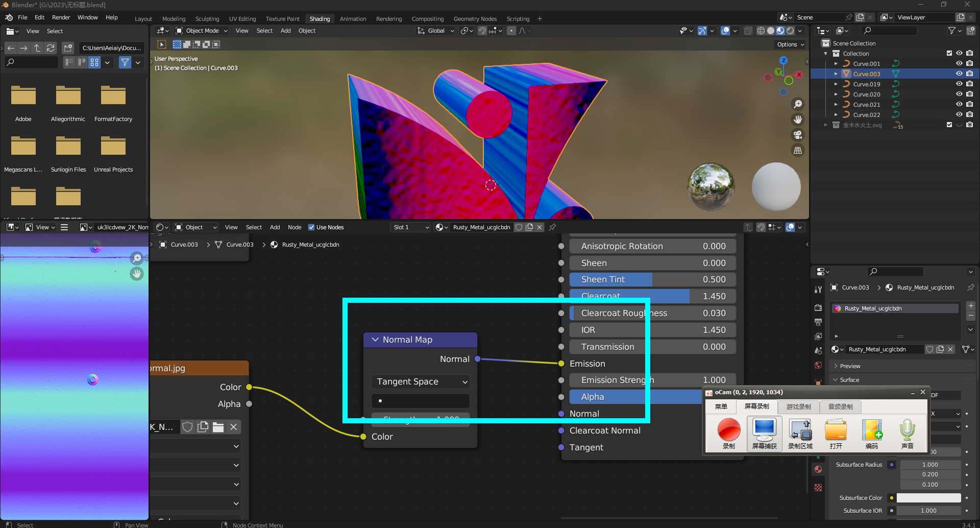
Task: Switch file browser to thumbnail display
Action: click(x=94, y=62)
